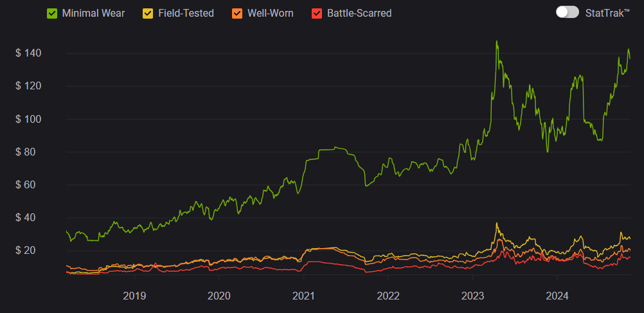Click the Battle-Scarred legend text
Viewport: 644px width, 313px height.
point(359,13)
